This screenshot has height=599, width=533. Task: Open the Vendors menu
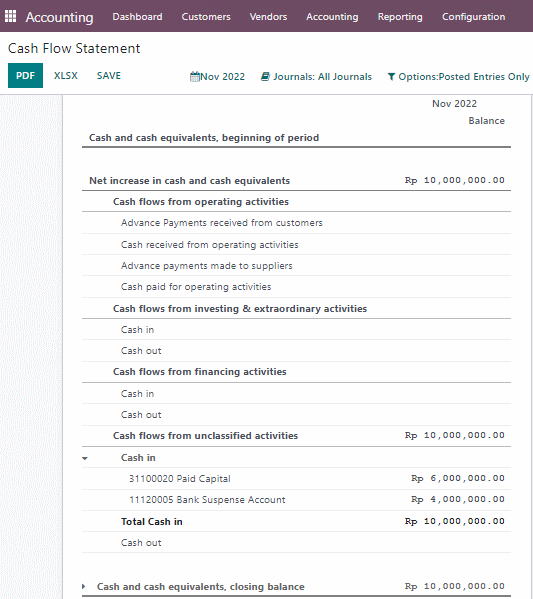[x=268, y=17]
